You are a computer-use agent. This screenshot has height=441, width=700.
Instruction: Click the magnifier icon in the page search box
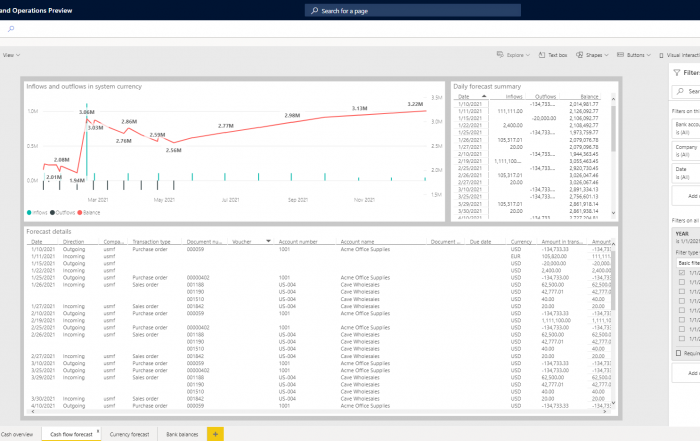tap(315, 10)
